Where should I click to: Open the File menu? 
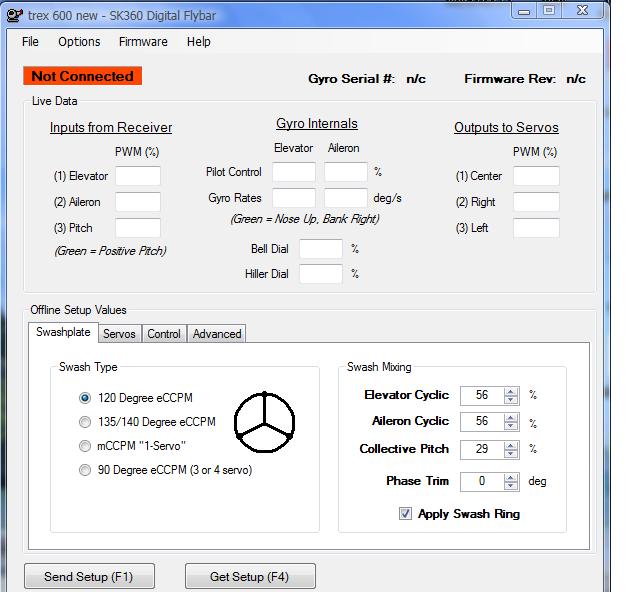click(x=30, y=42)
